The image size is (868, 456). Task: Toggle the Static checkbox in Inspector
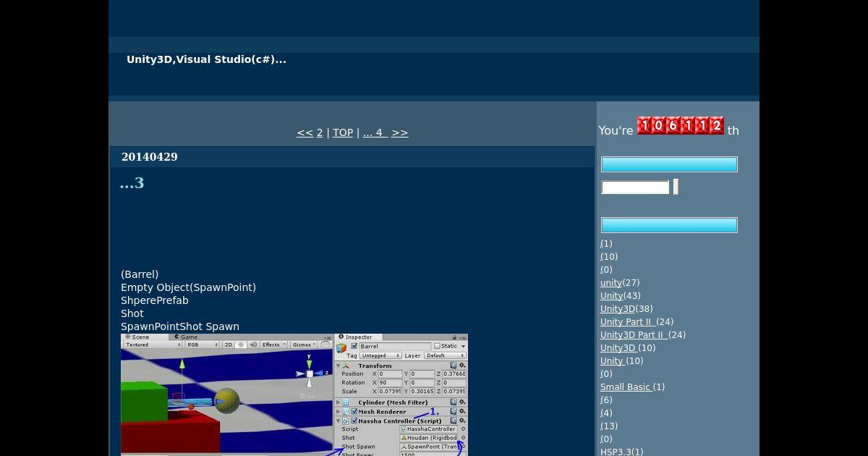437,346
